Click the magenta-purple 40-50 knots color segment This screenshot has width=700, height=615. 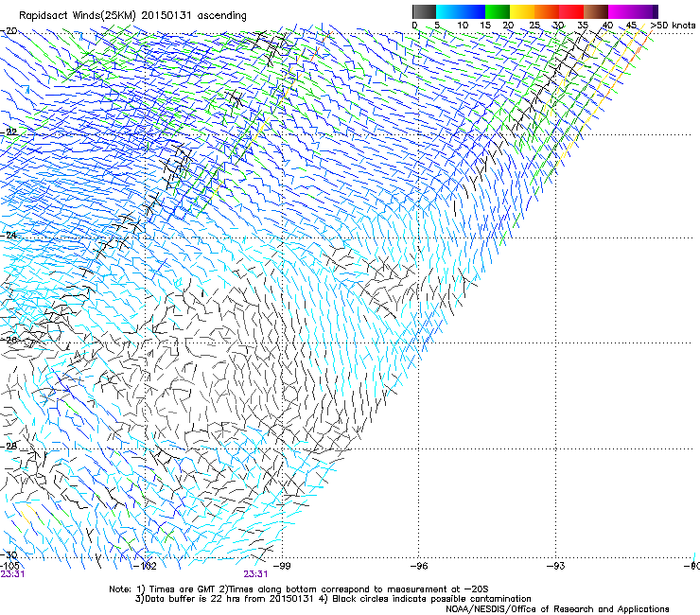coord(633,11)
